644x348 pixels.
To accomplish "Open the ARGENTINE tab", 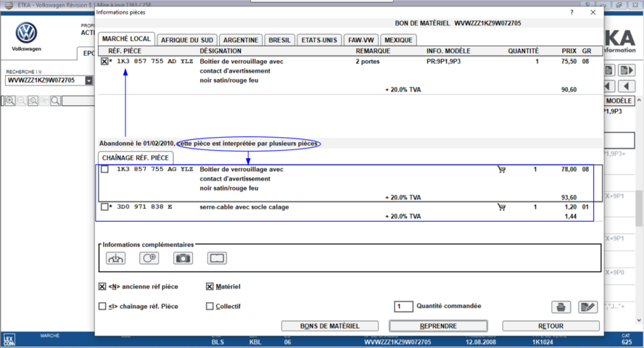I will pos(241,40).
